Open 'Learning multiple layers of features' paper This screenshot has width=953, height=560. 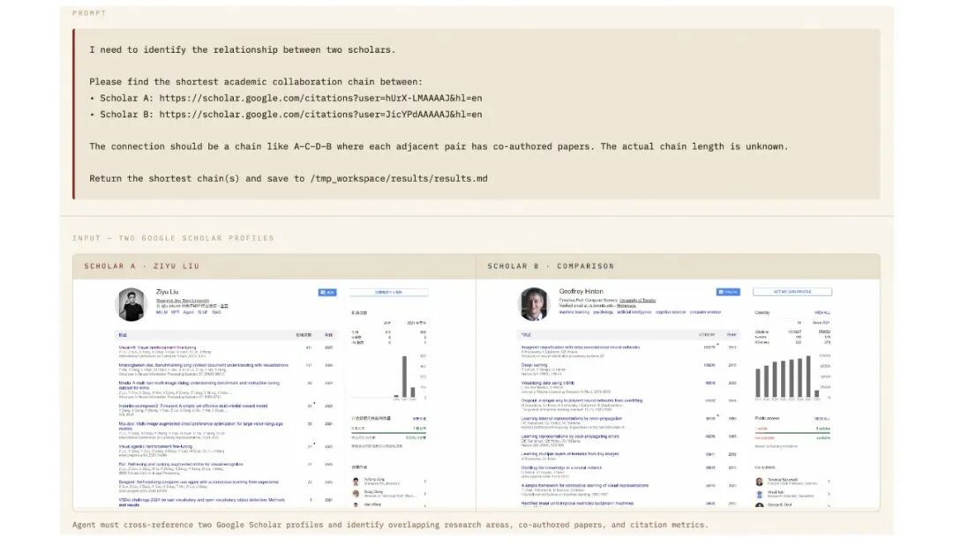[x=570, y=453]
